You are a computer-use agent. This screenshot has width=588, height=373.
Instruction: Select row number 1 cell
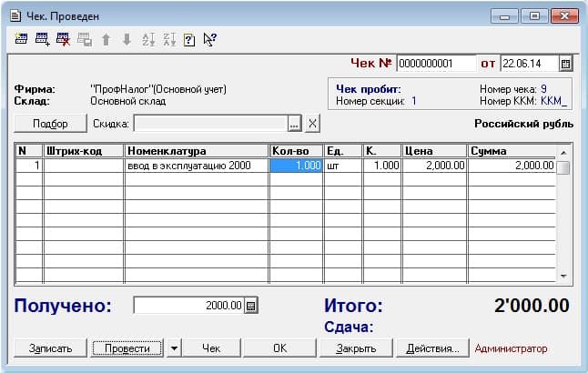coord(29,166)
